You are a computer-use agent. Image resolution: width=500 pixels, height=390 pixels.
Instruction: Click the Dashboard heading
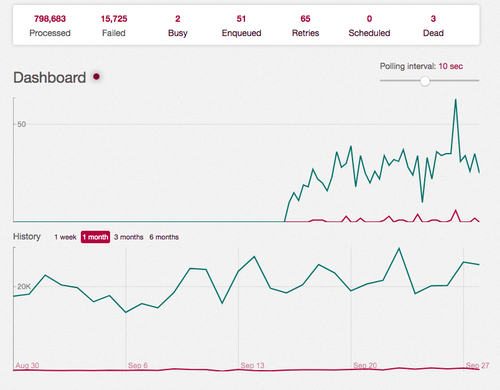[x=50, y=78]
